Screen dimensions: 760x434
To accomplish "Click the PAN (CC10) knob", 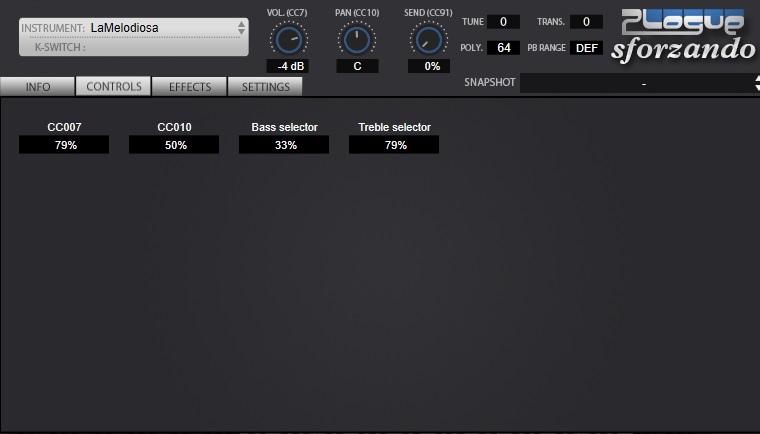I will click(x=357, y=40).
